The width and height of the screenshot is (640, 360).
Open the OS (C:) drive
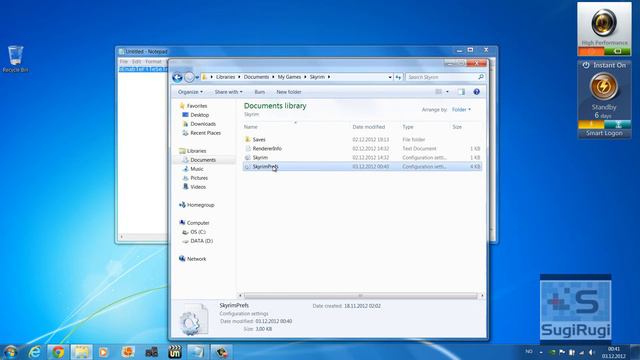(x=198, y=232)
